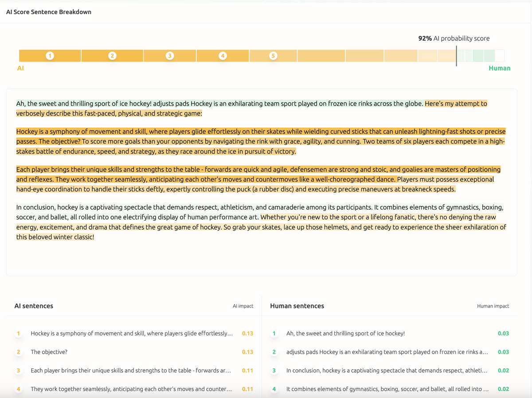Select the 0.13 AI impact score value
The image size is (532, 398).
tap(248, 333)
